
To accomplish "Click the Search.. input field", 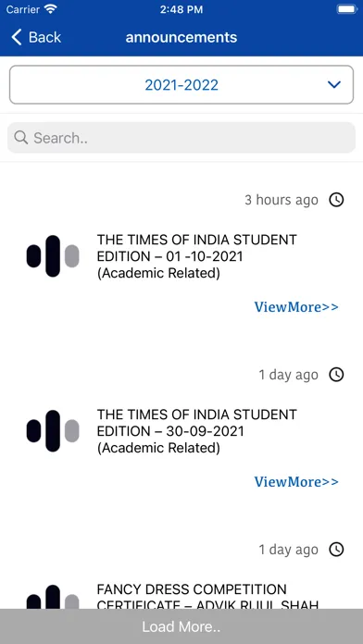I will coord(181,138).
